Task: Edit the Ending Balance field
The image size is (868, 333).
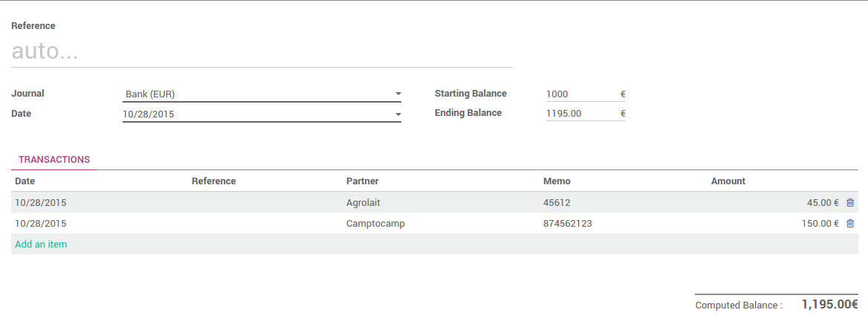Action: click(580, 114)
